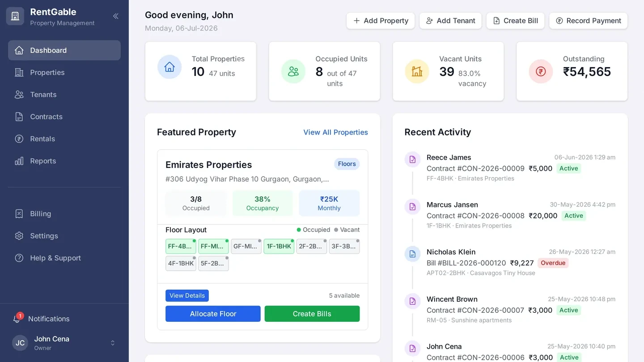The height and width of the screenshot is (362, 644).
Task: Click the 5 available text
Action: click(x=344, y=295)
